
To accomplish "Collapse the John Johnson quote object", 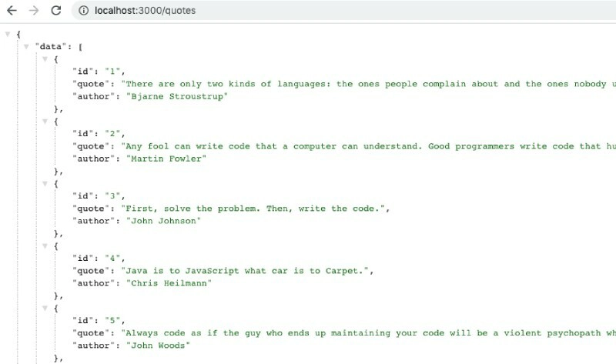I will pyautogui.click(x=45, y=184).
